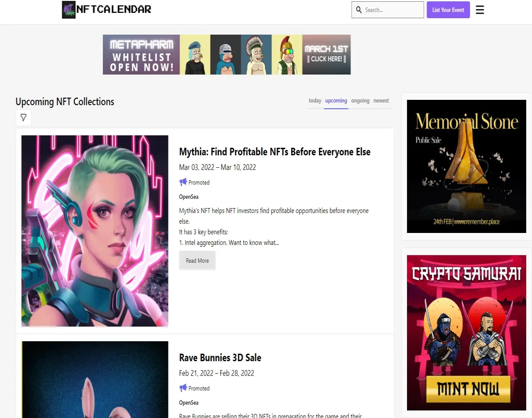
Task: Select the upcoming tab
Action: click(x=336, y=101)
